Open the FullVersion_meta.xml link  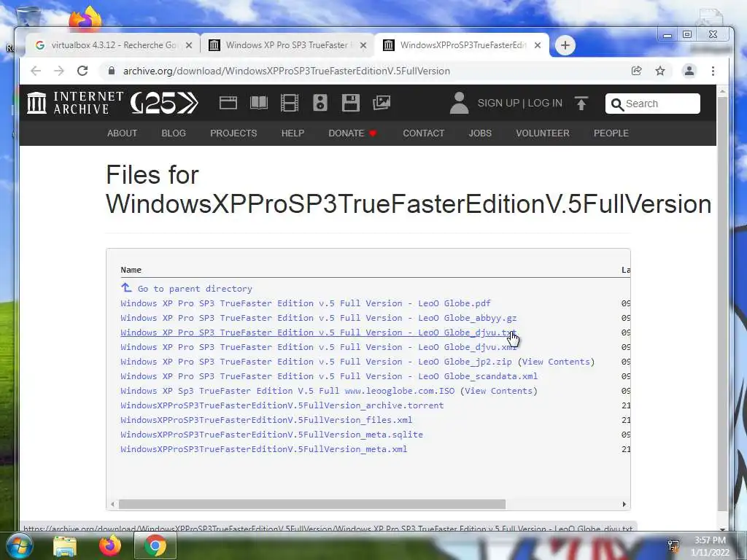pos(264,449)
